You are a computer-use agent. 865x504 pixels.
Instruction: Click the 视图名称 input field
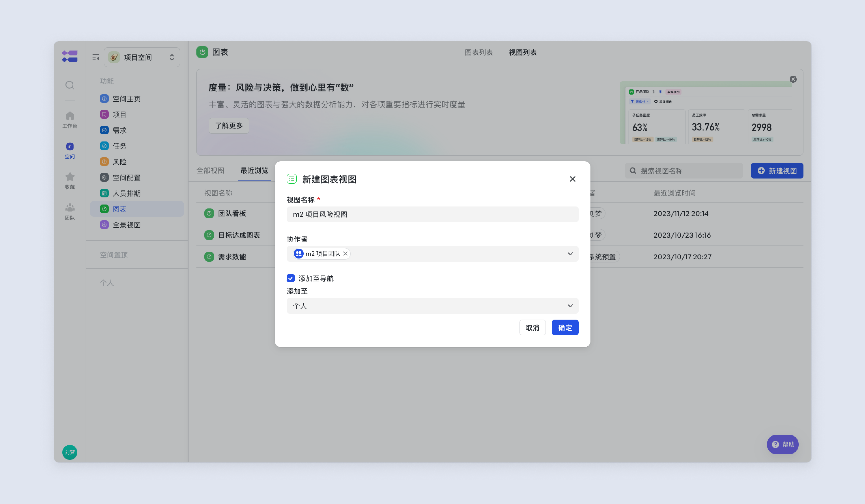(432, 214)
